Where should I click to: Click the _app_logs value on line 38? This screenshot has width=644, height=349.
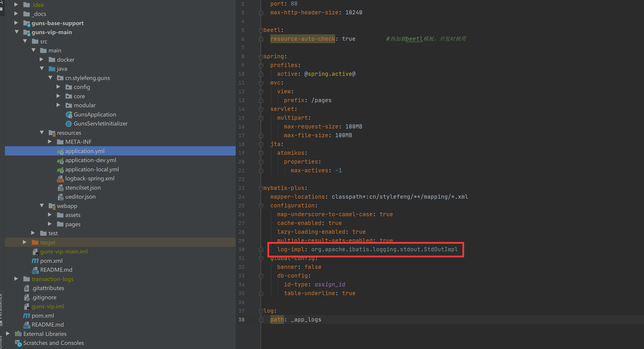(306, 320)
